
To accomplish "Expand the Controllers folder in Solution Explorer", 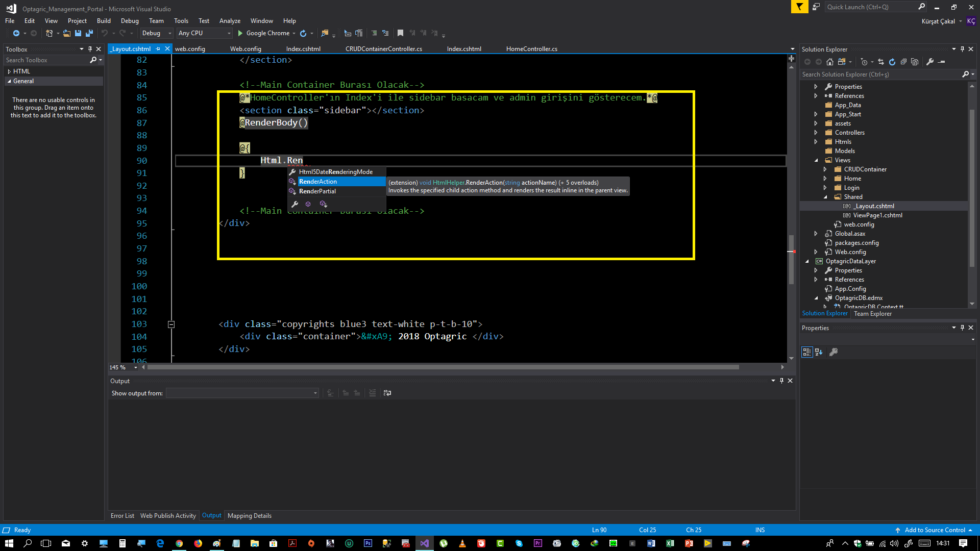I will point(816,133).
